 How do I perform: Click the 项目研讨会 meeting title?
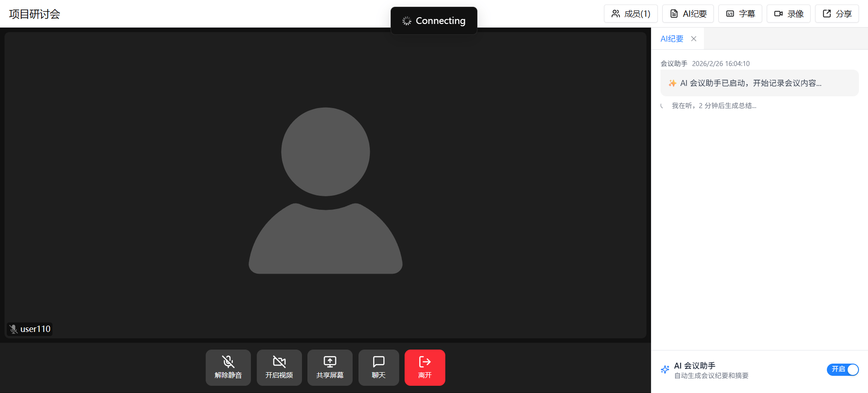(35, 14)
